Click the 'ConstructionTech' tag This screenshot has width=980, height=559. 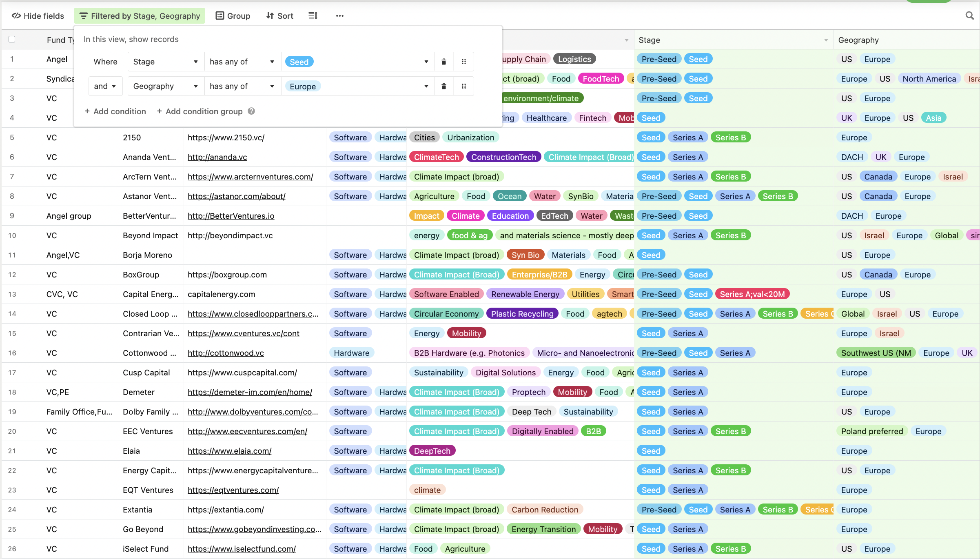[x=503, y=157]
